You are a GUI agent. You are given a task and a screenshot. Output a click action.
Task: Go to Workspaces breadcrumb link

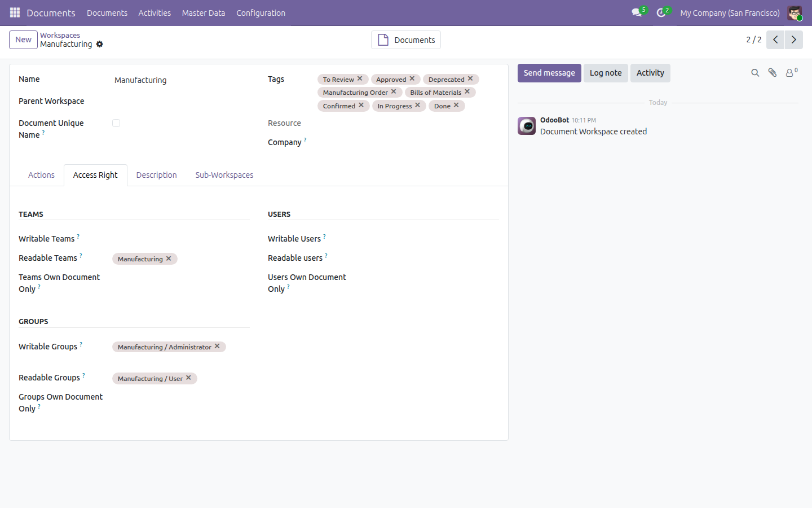pyautogui.click(x=60, y=35)
